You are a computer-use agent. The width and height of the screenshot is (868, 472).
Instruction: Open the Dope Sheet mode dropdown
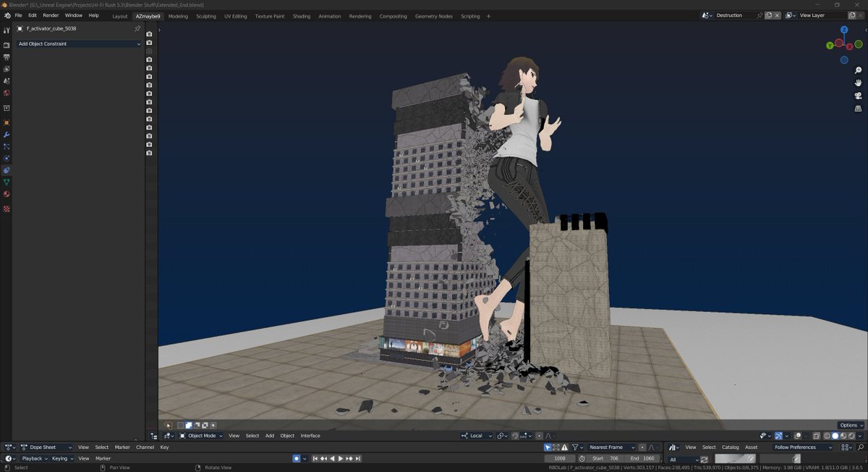tap(46, 447)
